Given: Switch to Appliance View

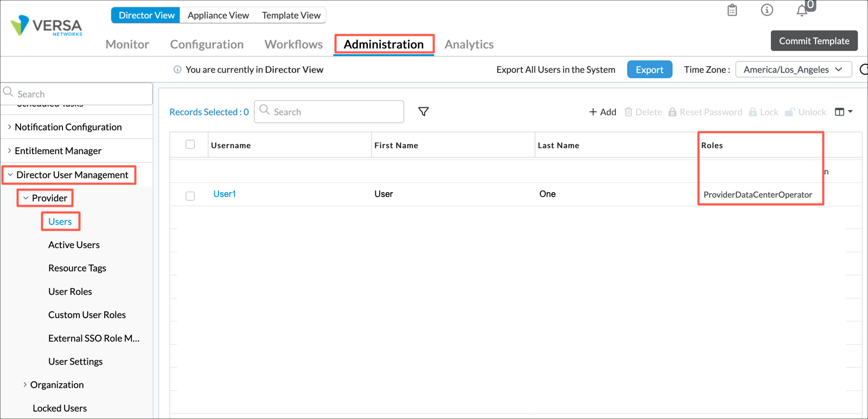Looking at the screenshot, I should click(x=218, y=15).
